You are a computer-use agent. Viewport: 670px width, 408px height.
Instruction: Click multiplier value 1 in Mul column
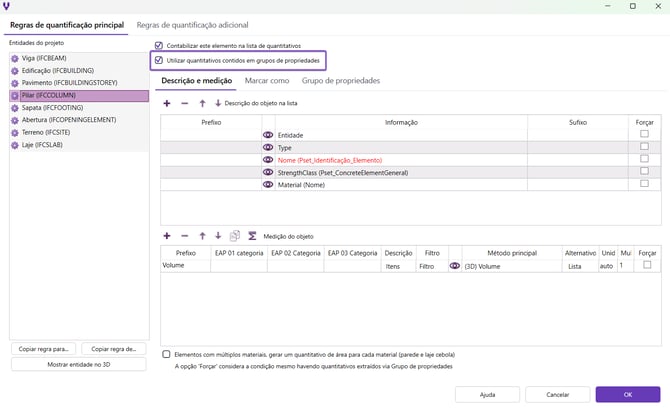click(x=626, y=266)
